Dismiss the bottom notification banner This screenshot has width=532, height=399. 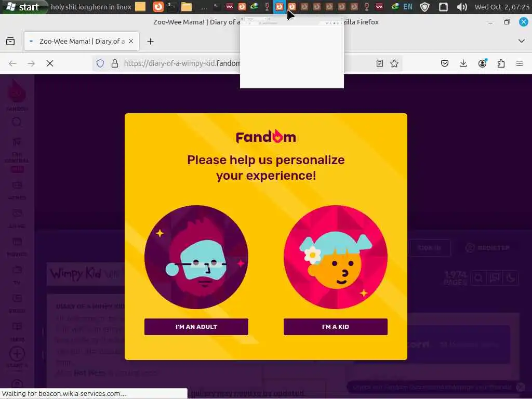click(x=521, y=387)
